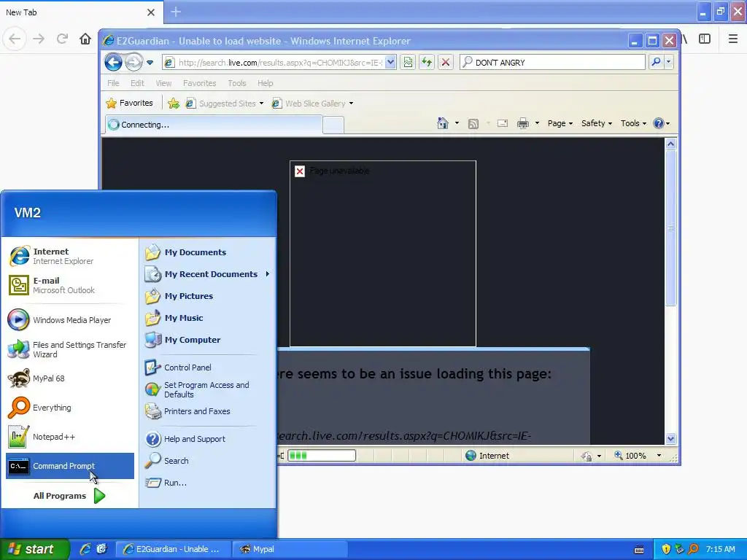Expand All Programs list
This screenshot has width=747, height=560.
[70, 496]
